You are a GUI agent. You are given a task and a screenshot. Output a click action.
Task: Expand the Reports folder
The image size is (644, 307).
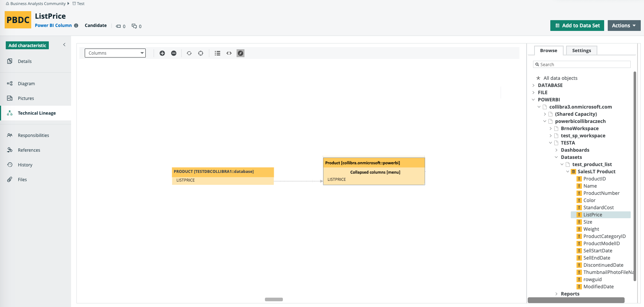[556, 294]
